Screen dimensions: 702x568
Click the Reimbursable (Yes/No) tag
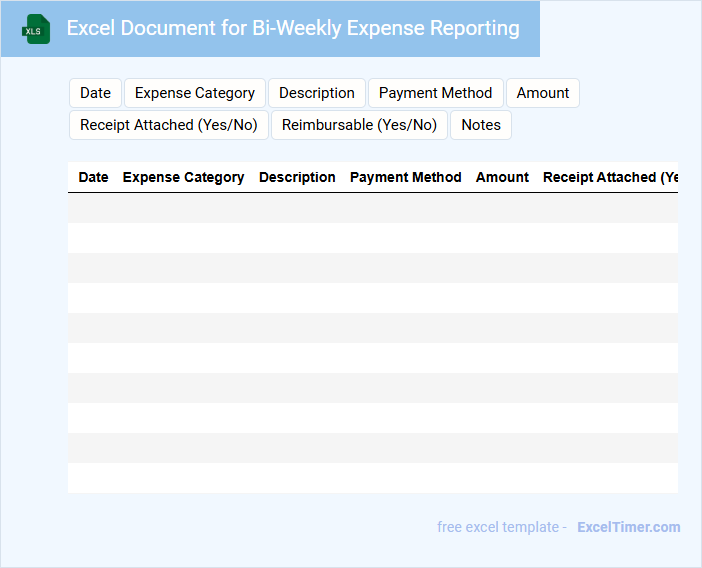tap(359, 125)
